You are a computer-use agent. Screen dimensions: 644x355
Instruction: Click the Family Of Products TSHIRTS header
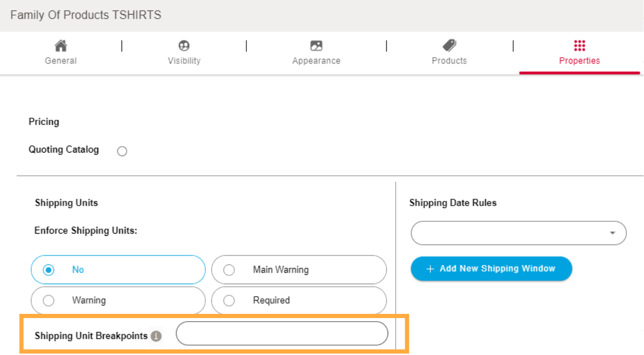click(85, 15)
